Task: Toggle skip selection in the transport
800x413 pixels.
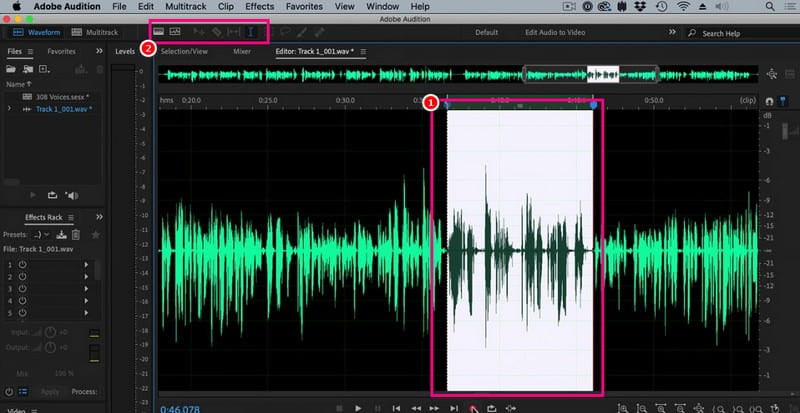Action: coord(510,408)
